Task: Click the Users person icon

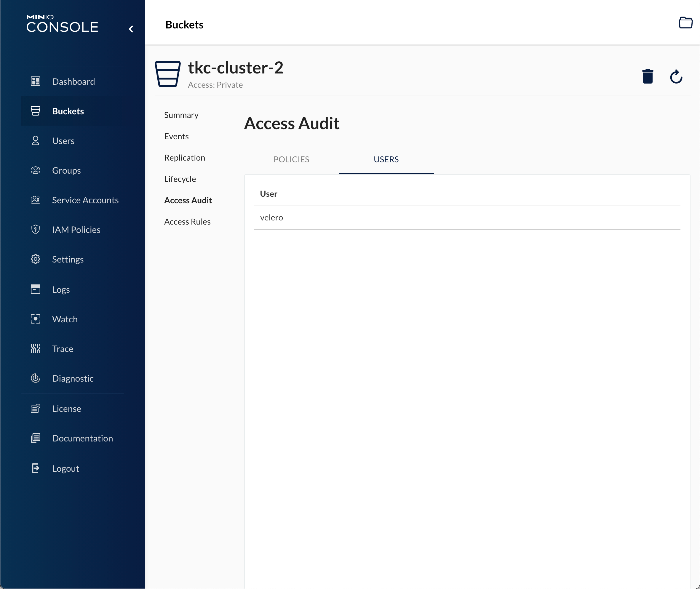Action: pyautogui.click(x=35, y=140)
